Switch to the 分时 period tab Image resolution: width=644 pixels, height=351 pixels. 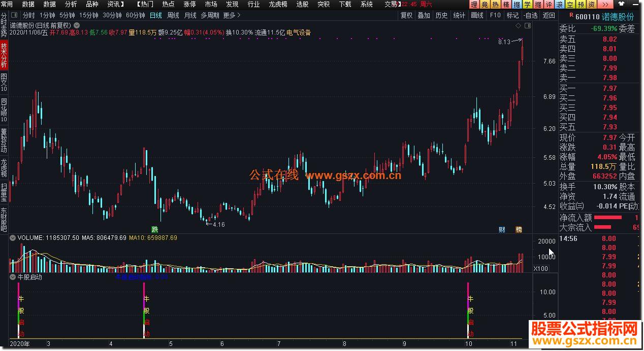click(28, 15)
